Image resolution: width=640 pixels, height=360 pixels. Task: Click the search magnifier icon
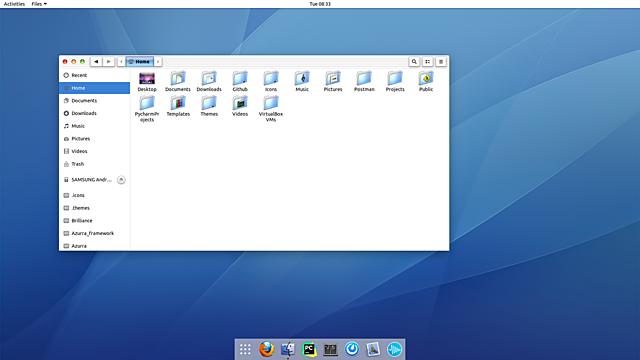pos(414,62)
